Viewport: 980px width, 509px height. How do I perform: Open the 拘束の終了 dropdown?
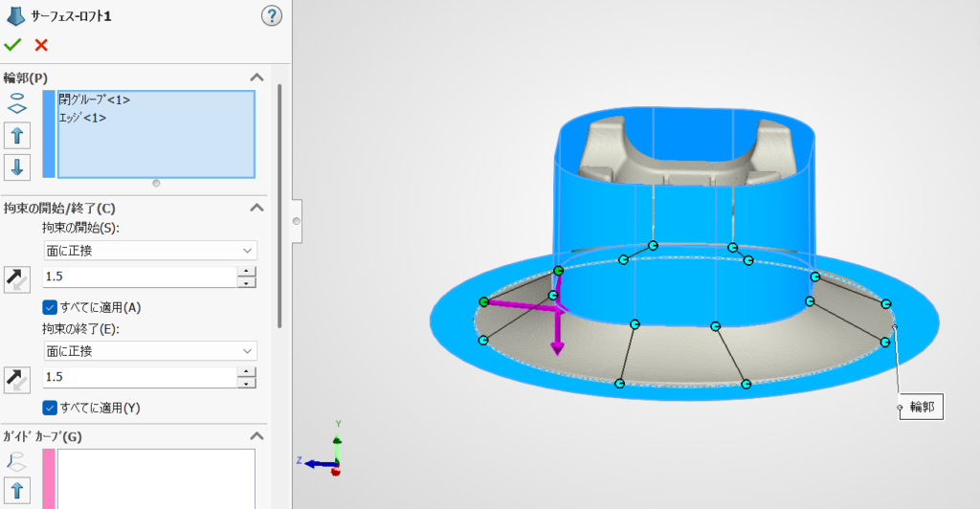click(150, 351)
